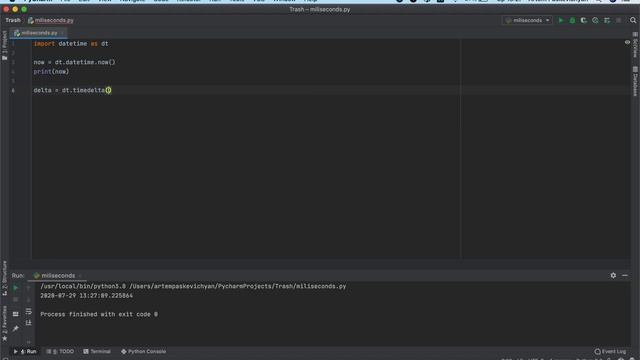Run miliseconds with coverage
This screenshot has width=640, height=360.
pyautogui.click(x=584, y=20)
